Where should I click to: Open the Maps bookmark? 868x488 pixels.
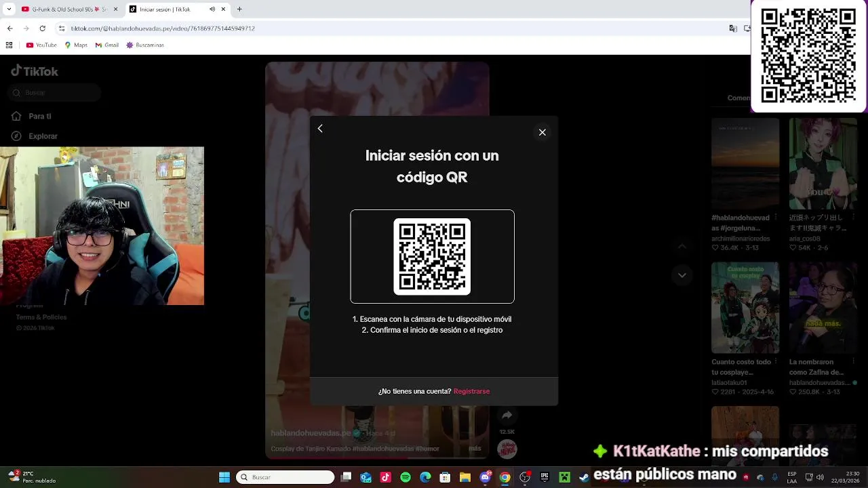pos(76,45)
